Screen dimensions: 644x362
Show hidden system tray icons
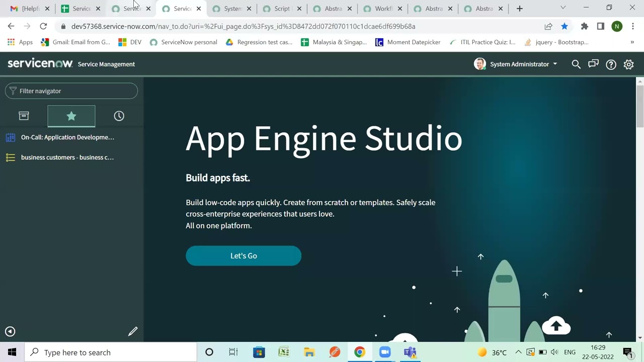point(518,352)
